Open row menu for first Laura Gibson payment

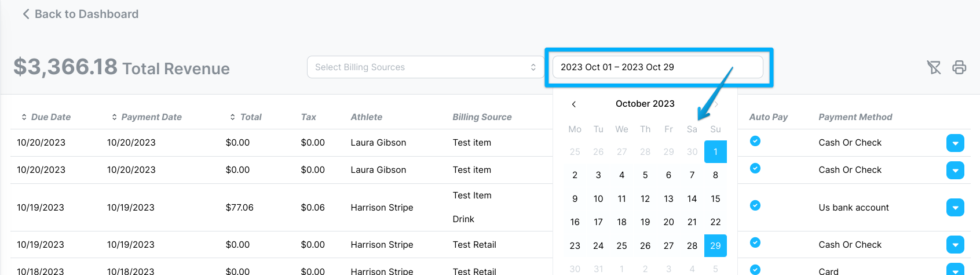pos(955,143)
